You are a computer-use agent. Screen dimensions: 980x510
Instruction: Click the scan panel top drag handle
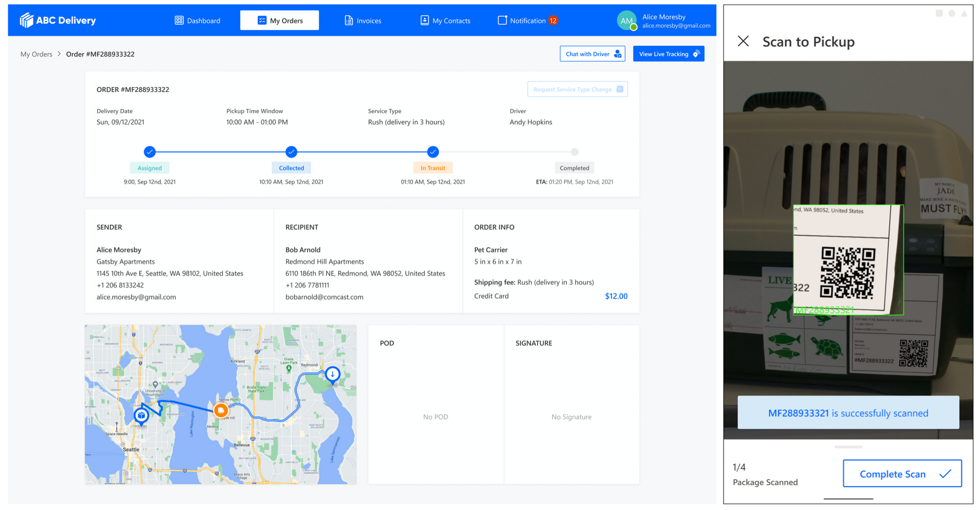pos(848,447)
